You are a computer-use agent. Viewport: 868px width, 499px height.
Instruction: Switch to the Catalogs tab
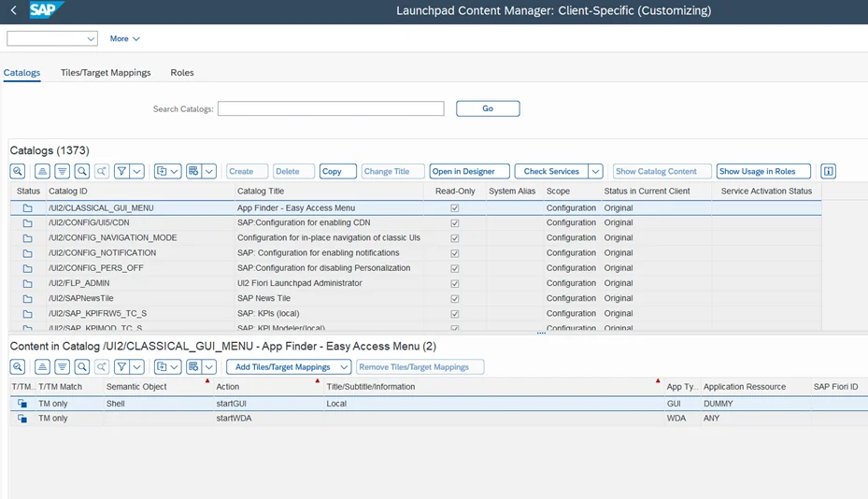(x=21, y=73)
